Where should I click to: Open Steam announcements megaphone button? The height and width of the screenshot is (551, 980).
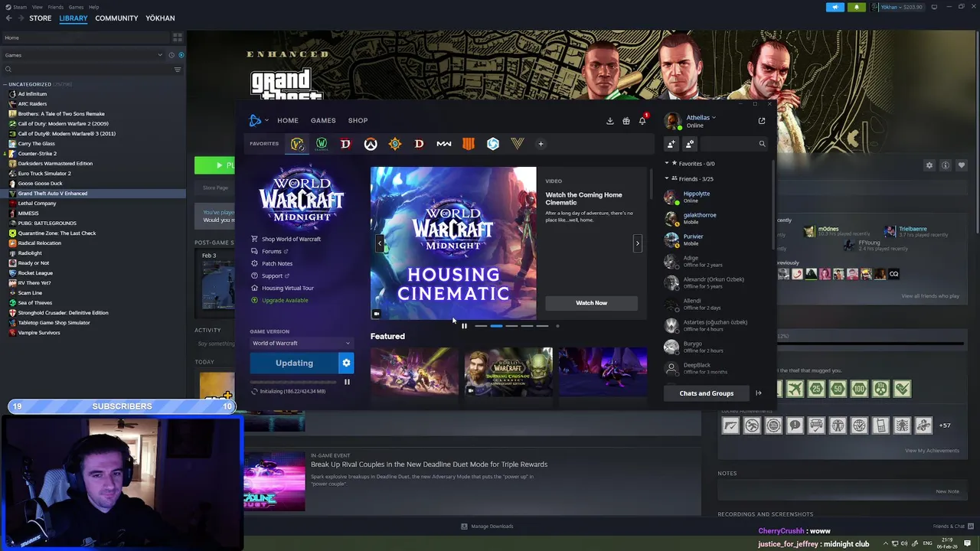[835, 7]
